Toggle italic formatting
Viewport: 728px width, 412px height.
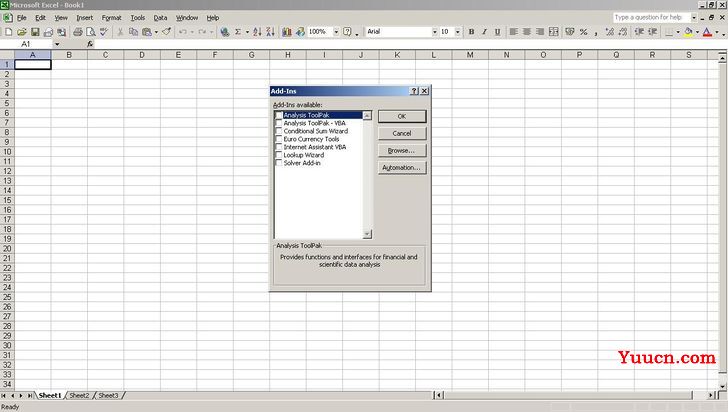click(484, 32)
